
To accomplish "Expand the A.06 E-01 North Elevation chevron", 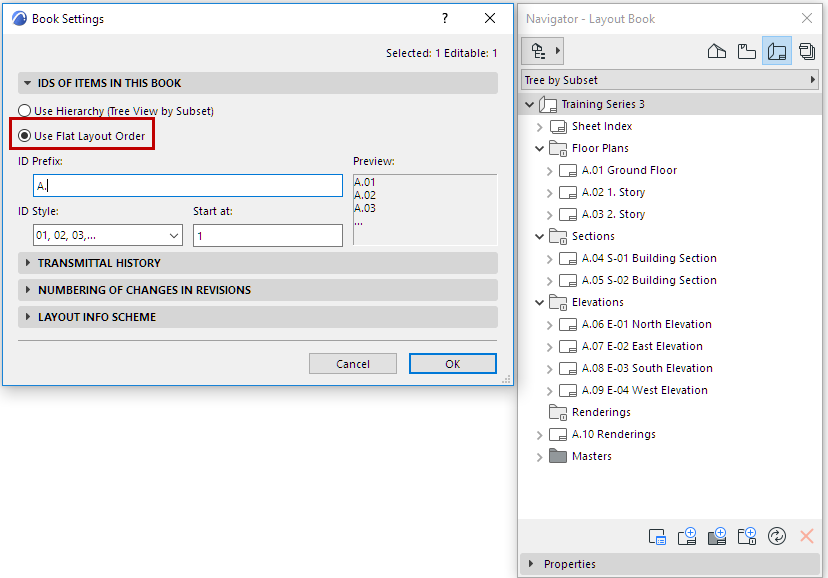I will pyautogui.click(x=549, y=325).
